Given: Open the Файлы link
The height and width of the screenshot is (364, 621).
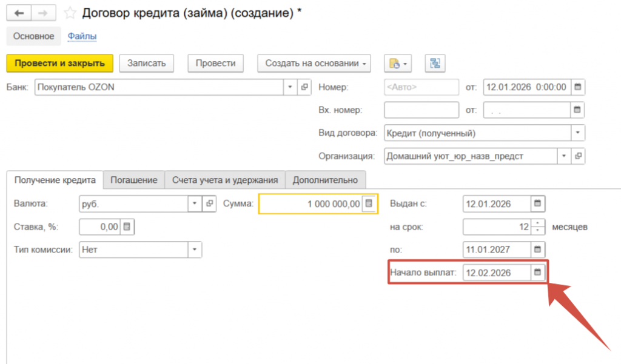Looking at the screenshot, I should click(x=82, y=36).
